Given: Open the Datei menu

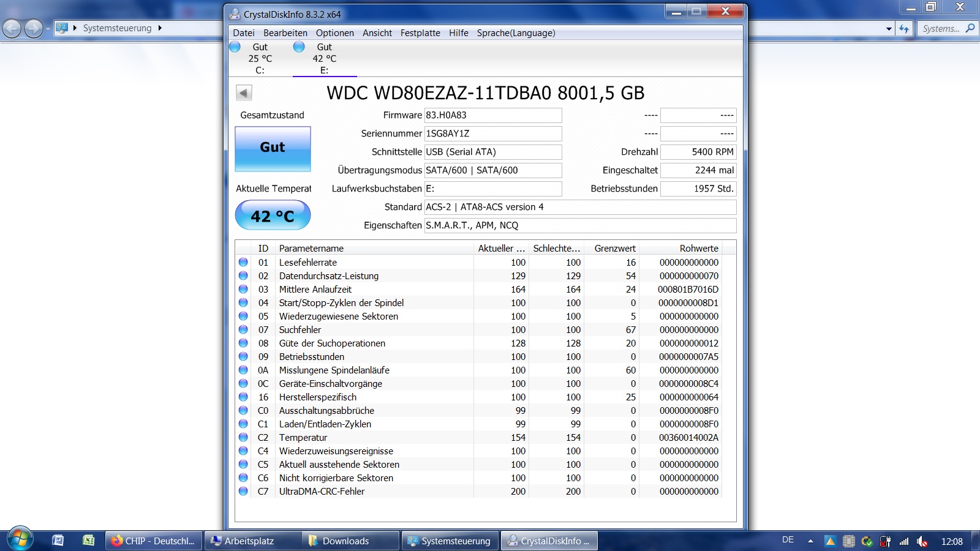Looking at the screenshot, I should (x=243, y=33).
